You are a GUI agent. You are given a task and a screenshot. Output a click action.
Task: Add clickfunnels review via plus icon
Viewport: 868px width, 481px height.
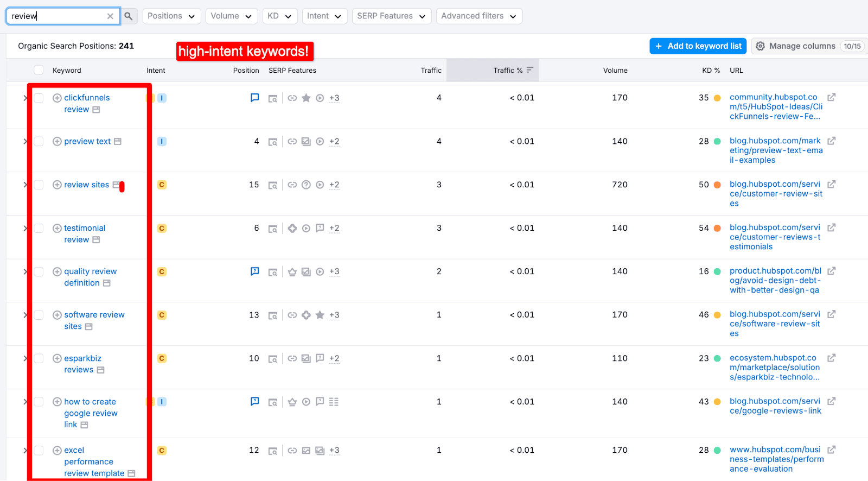(57, 98)
